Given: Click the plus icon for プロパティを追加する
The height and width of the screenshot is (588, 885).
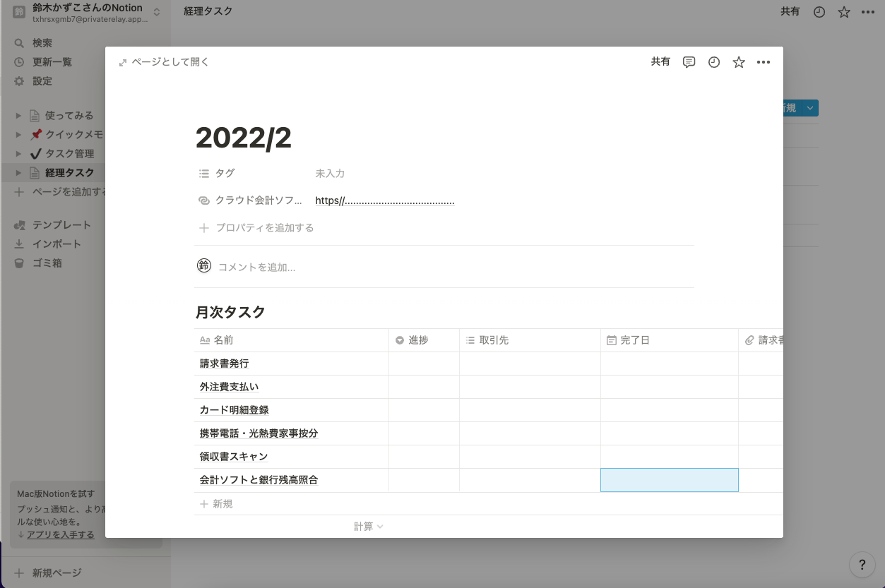Looking at the screenshot, I should 204,228.
